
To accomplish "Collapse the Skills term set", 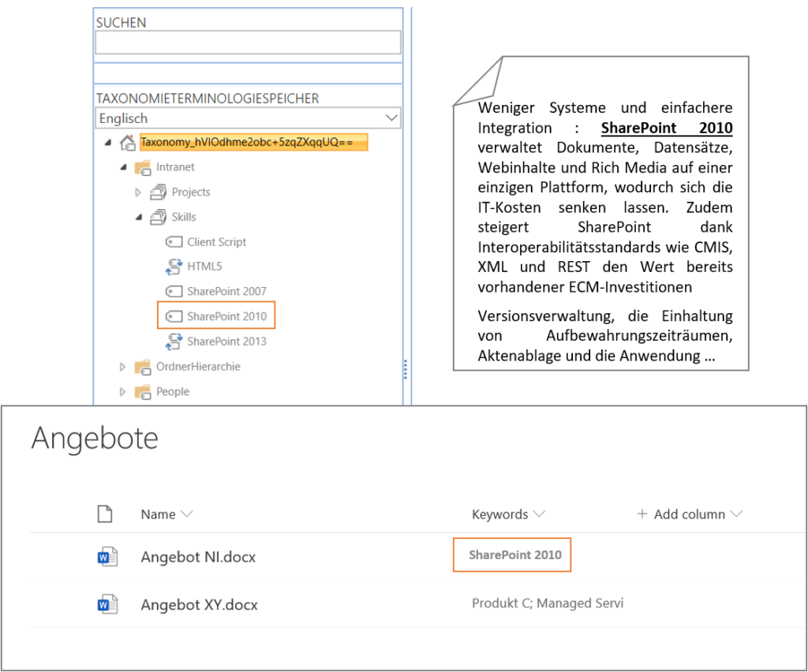I will point(139,218).
